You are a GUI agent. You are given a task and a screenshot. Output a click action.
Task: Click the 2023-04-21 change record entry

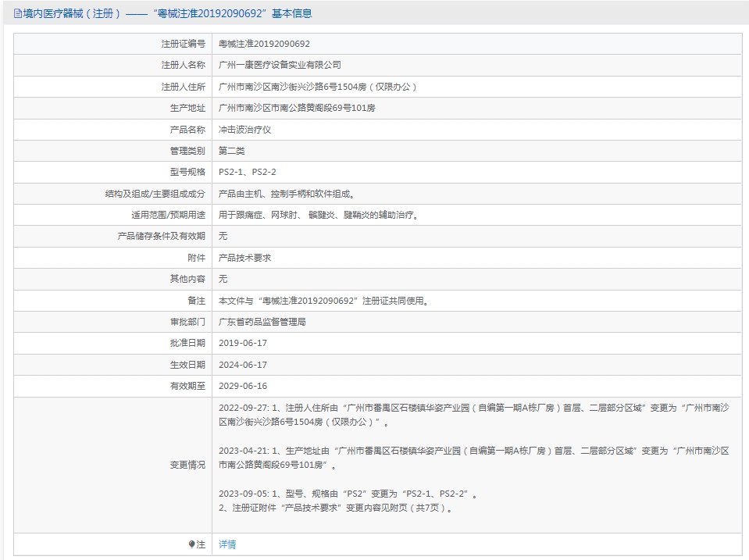474,458
